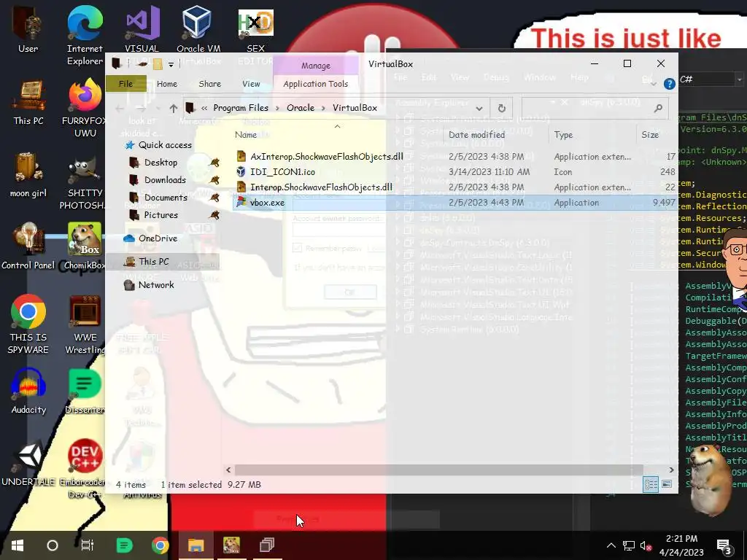Viewport: 747px width, 560px height.
Task: Open Explorer help question mark icon
Action: (x=669, y=85)
